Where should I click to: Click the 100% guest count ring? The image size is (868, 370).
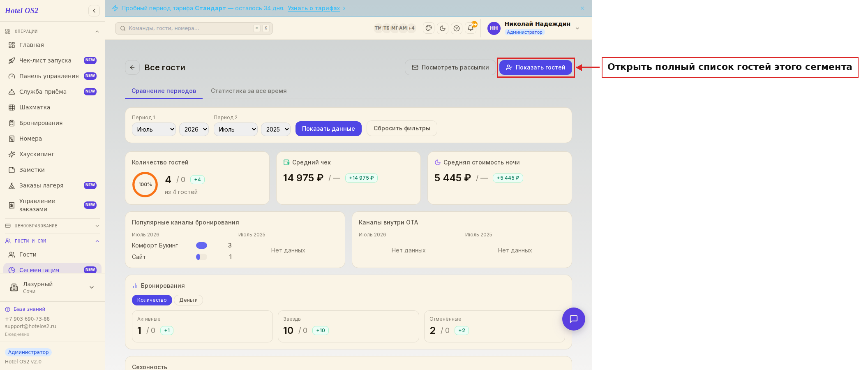(145, 185)
